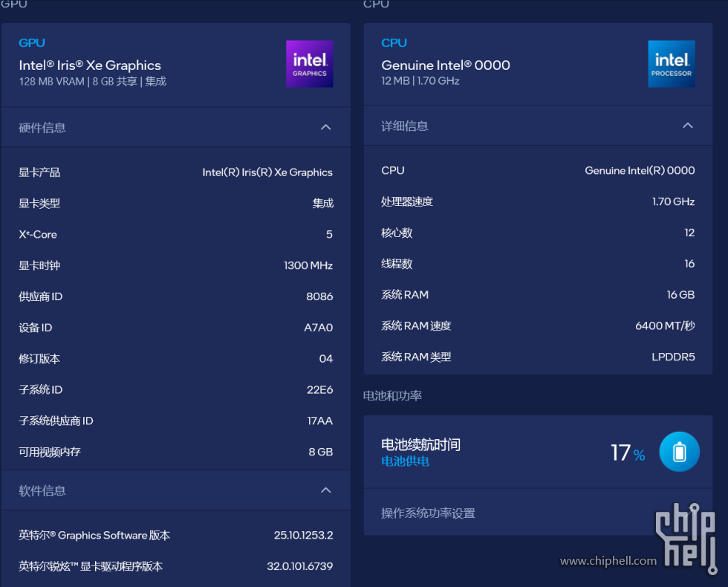The image size is (728, 587).
Task: Select the 核心数 value 12
Action: click(x=689, y=233)
